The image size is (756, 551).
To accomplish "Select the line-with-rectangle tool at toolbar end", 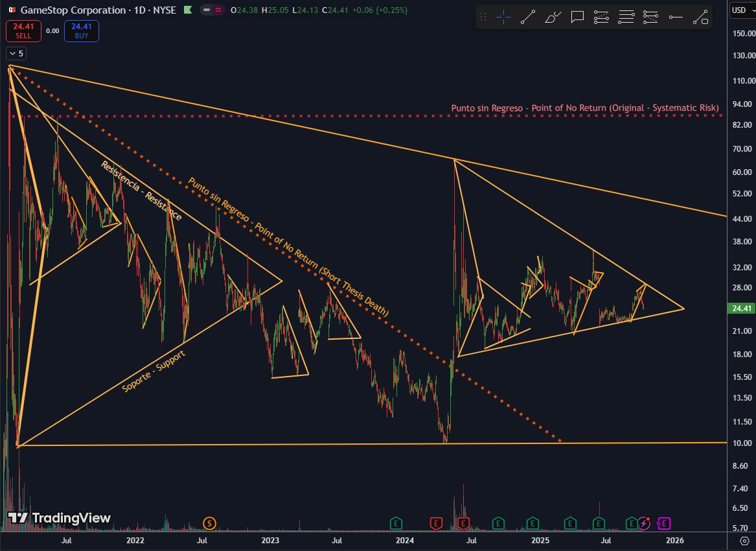I will [x=700, y=18].
